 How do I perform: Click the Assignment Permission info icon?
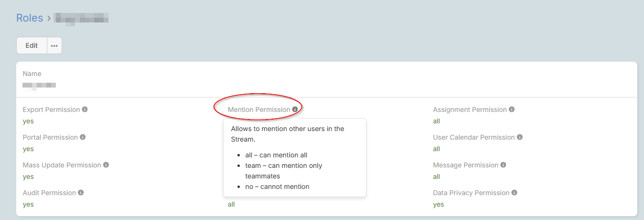pyautogui.click(x=512, y=110)
